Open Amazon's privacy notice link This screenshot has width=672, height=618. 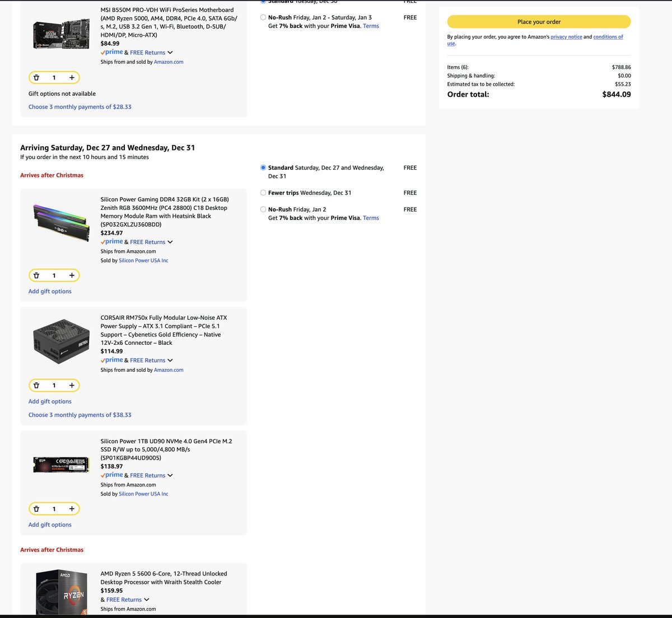click(x=566, y=37)
